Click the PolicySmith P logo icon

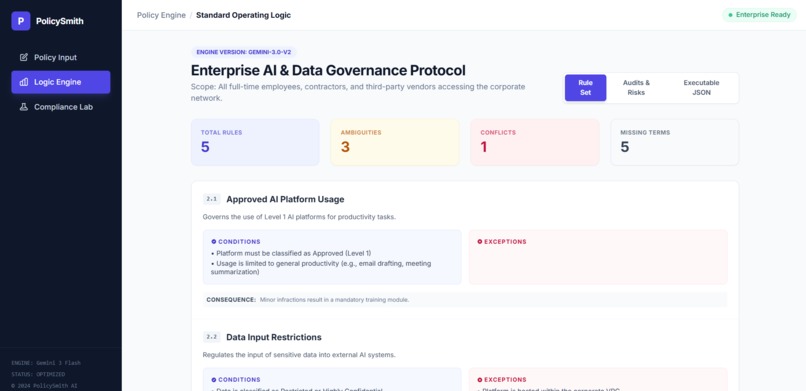point(21,21)
